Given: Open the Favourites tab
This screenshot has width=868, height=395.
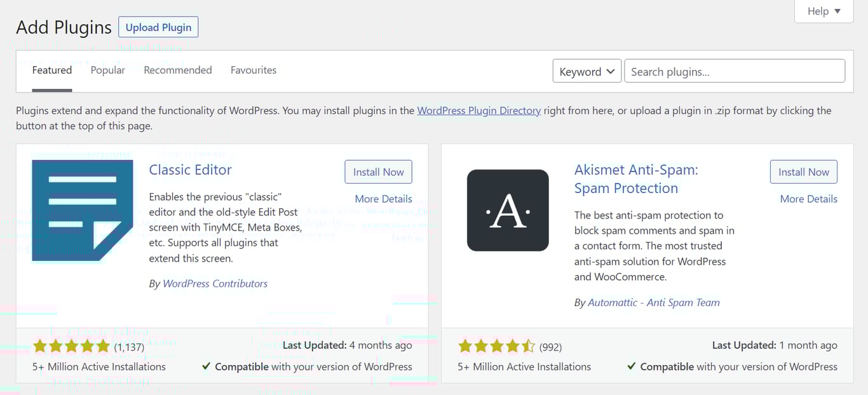Looking at the screenshot, I should (x=254, y=70).
